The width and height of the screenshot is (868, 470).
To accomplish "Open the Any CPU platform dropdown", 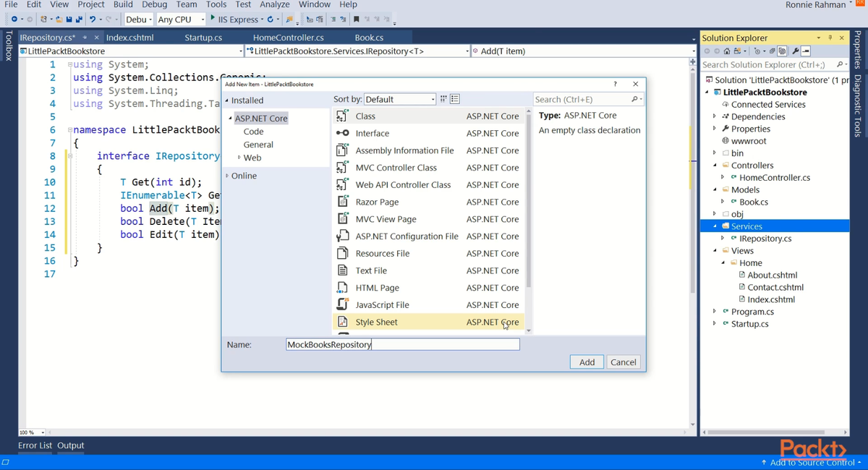I will pos(181,20).
